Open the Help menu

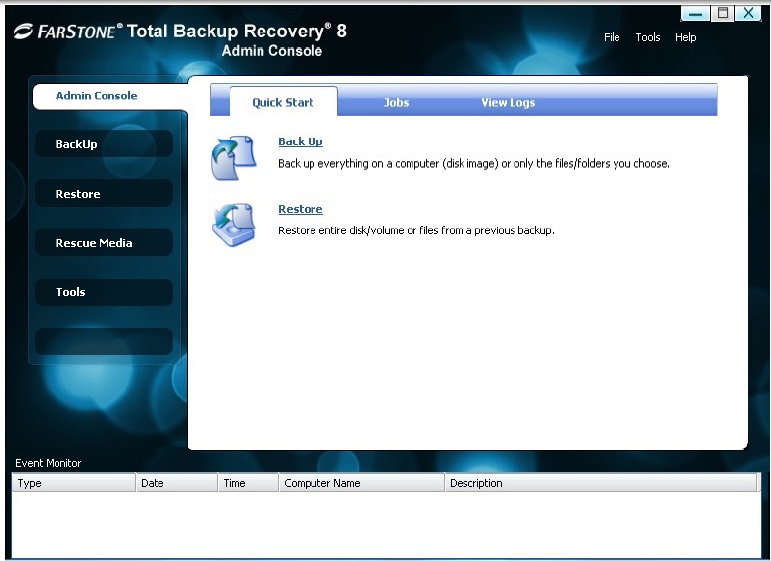pyautogui.click(x=685, y=37)
